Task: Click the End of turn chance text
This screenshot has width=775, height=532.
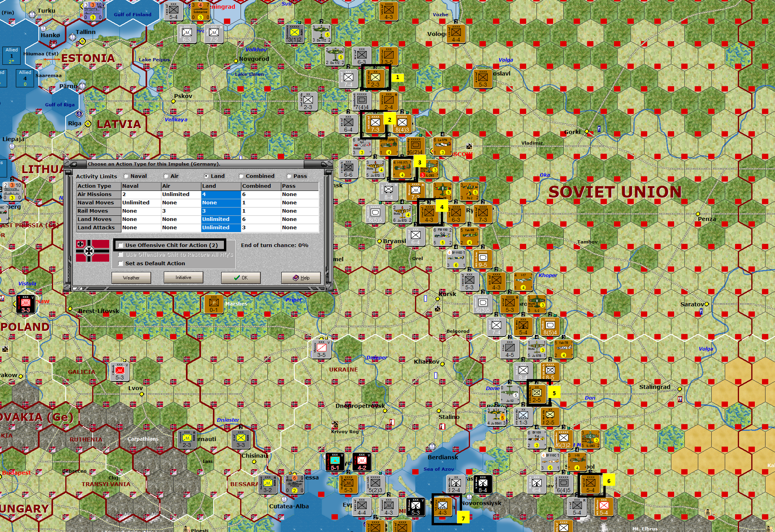Action: coord(275,245)
